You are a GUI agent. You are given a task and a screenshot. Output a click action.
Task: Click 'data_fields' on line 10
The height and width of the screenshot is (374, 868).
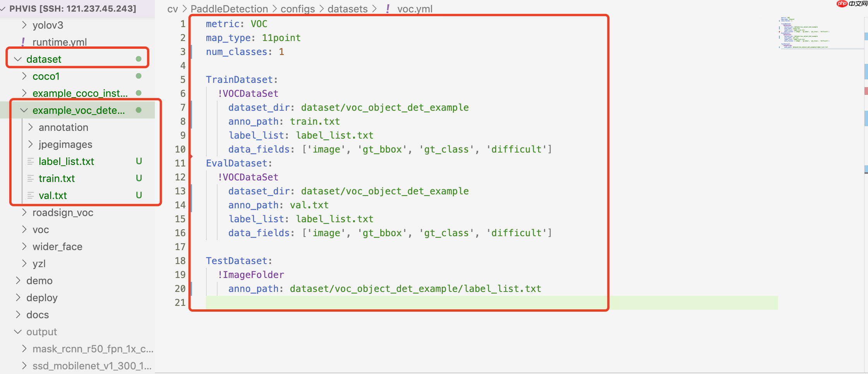pyautogui.click(x=259, y=149)
